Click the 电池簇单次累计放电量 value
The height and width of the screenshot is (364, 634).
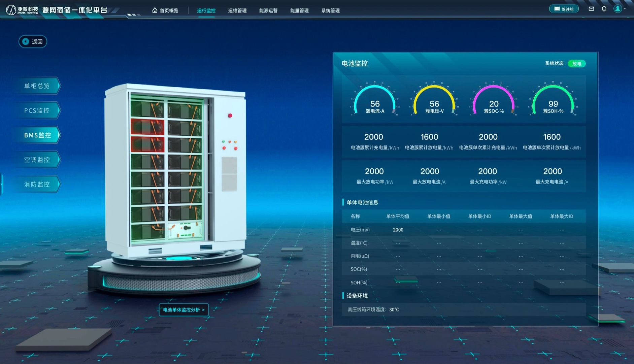(x=552, y=137)
